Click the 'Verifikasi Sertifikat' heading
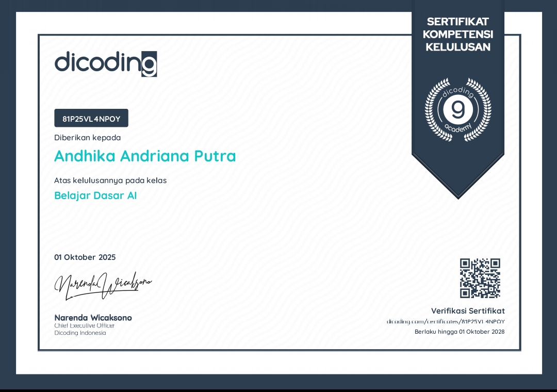The width and height of the screenshot is (557, 392). (468, 311)
